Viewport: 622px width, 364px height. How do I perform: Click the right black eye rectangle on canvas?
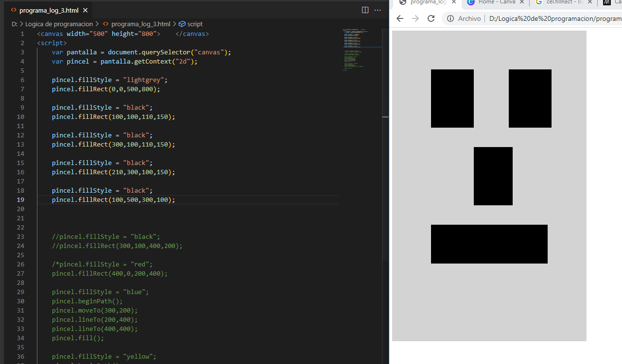pyautogui.click(x=530, y=99)
